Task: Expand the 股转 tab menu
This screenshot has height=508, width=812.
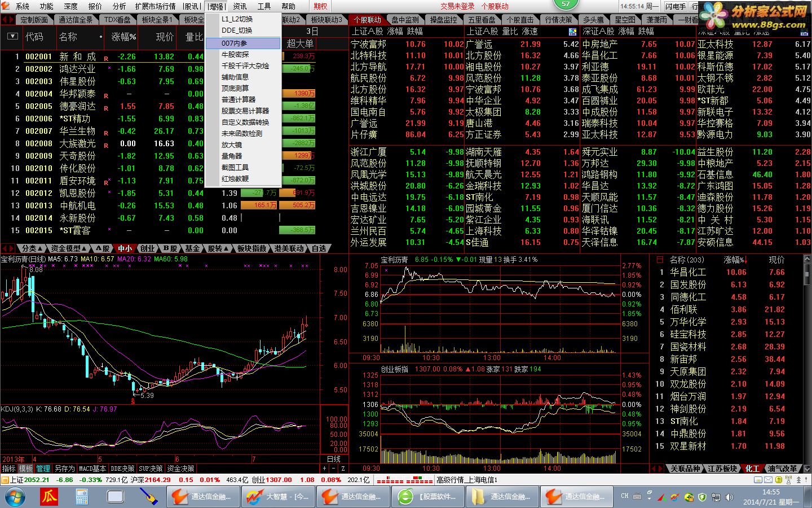Action: tap(218, 248)
